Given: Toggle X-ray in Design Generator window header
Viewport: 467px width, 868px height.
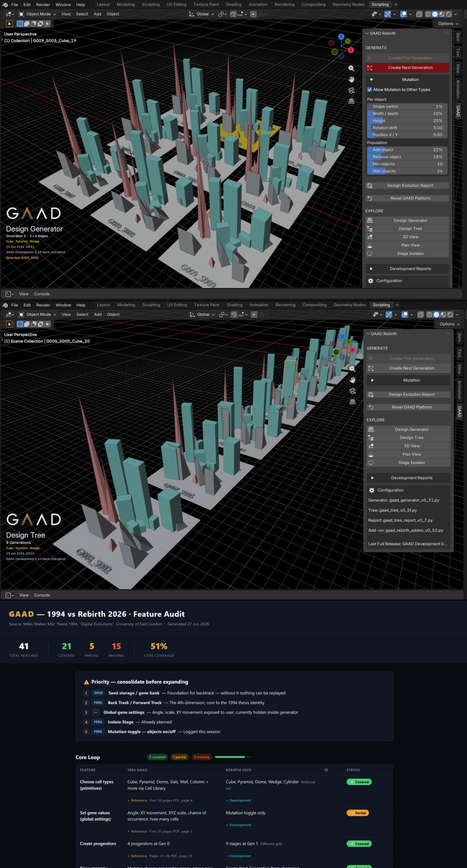Looking at the screenshot, I should (419, 14).
